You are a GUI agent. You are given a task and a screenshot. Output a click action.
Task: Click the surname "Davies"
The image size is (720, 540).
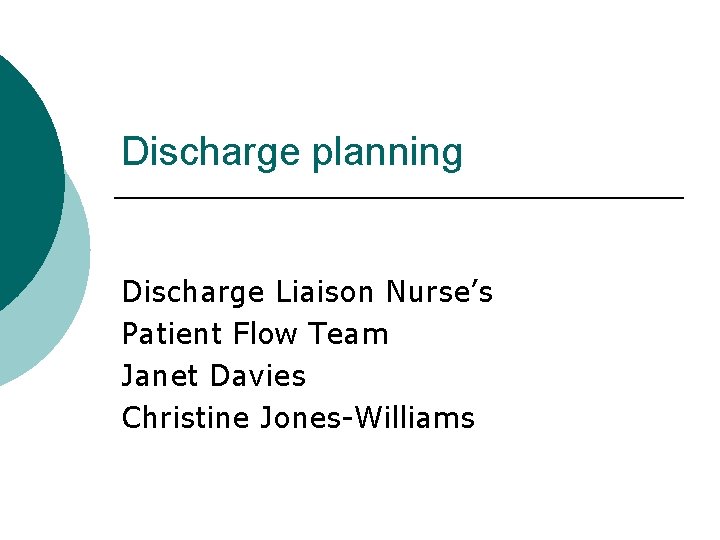[258, 376]
